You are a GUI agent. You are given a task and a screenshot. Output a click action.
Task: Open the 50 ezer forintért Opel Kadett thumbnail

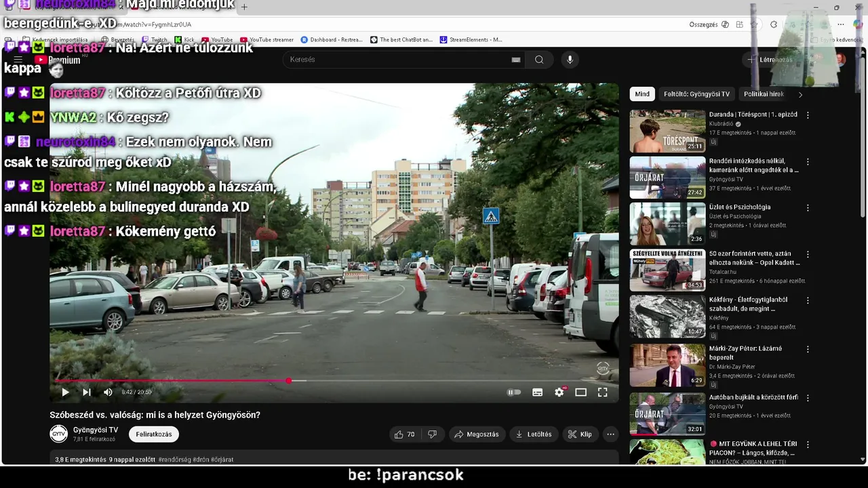coord(667,270)
